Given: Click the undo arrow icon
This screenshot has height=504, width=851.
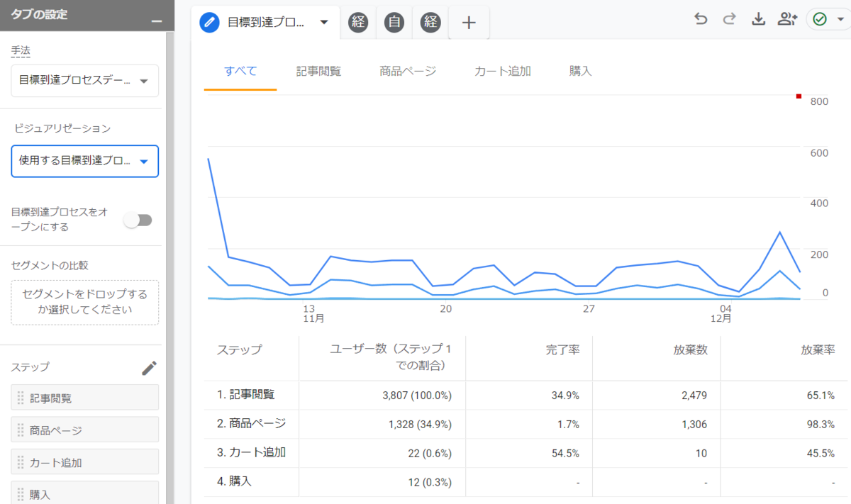Looking at the screenshot, I should 701,20.
